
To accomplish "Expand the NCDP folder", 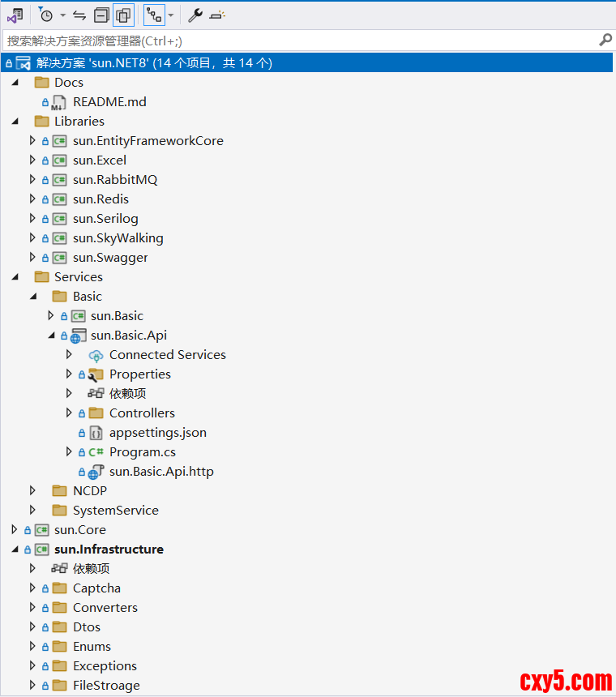I will (x=32, y=490).
